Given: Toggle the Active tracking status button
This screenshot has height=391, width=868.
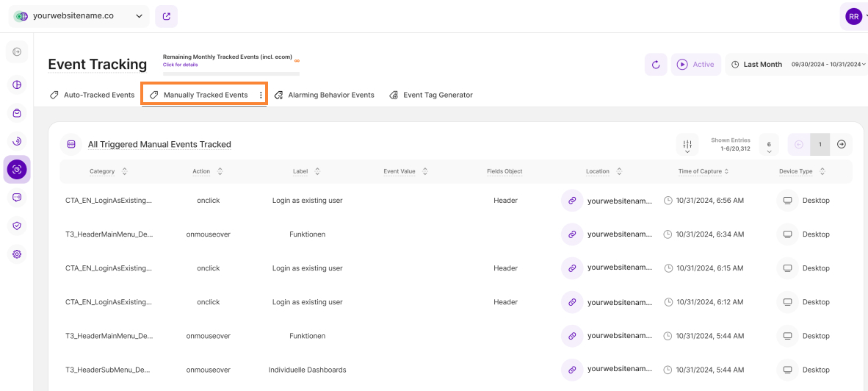Looking at the screenshot, I should [695, 65].
